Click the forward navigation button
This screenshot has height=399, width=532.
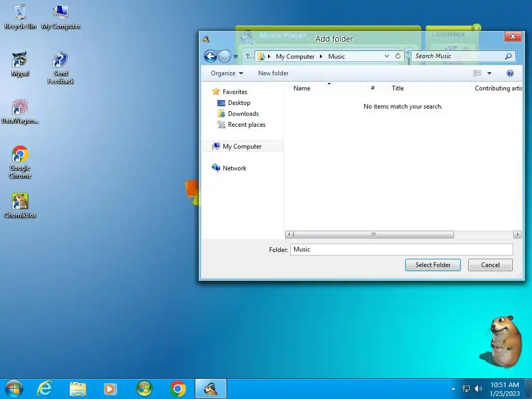[x=224, y=56]
